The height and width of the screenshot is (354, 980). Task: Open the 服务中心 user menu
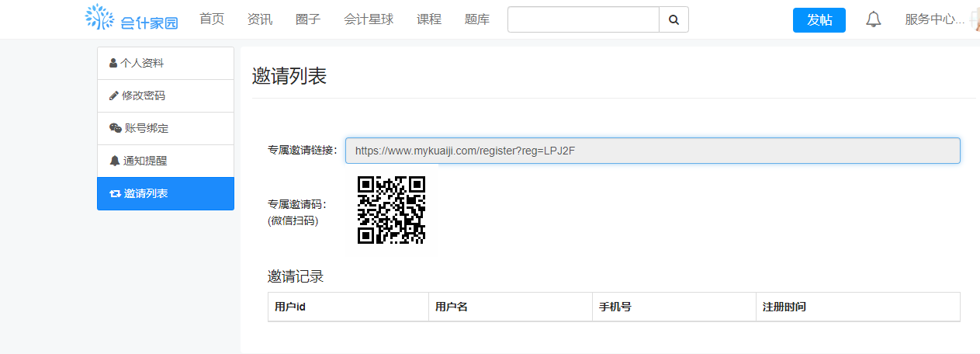click(x=935, y=19)
